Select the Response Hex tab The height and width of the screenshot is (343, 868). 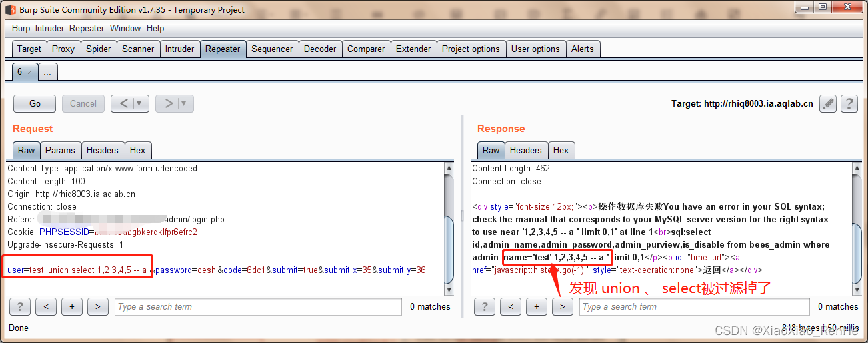coord(561,150)
